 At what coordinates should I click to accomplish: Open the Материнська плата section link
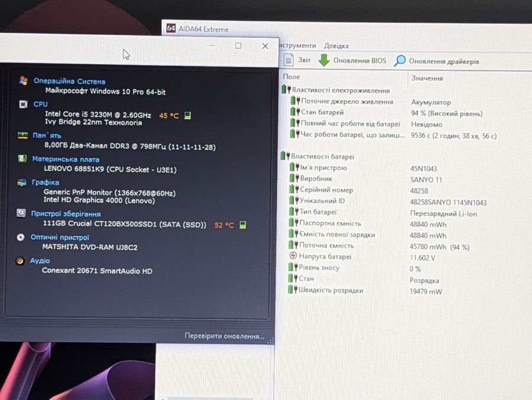pos(66,159)
